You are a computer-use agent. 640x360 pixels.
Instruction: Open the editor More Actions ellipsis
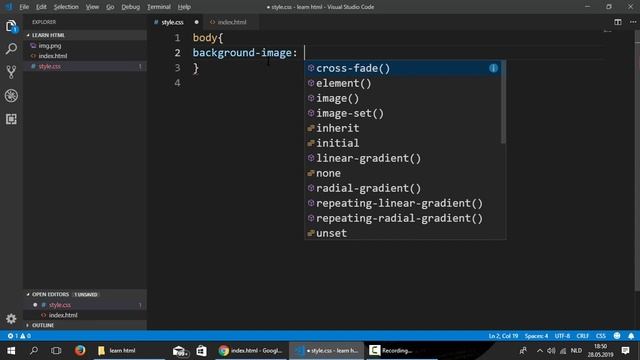click(x=633, y=22)
